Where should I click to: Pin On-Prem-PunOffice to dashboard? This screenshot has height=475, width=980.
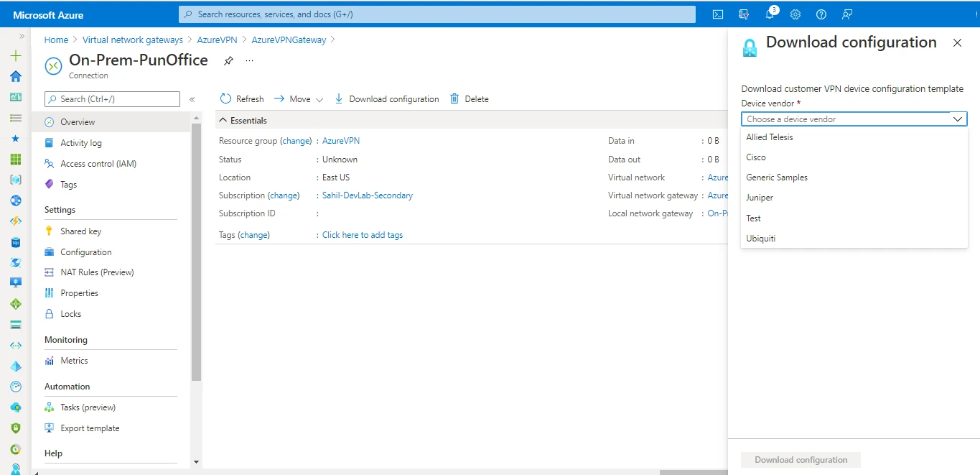coord(228,61)
